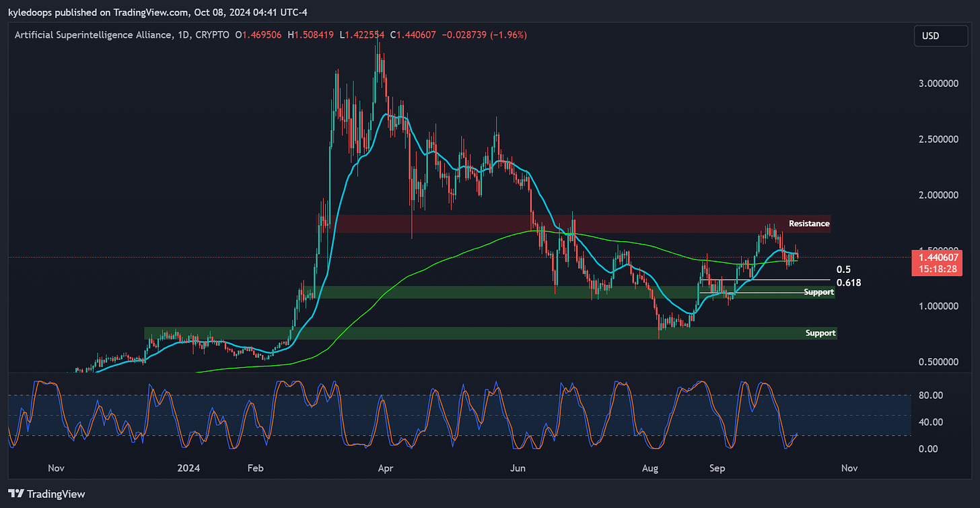Click the Sep date axis label

tap(717, 468)
